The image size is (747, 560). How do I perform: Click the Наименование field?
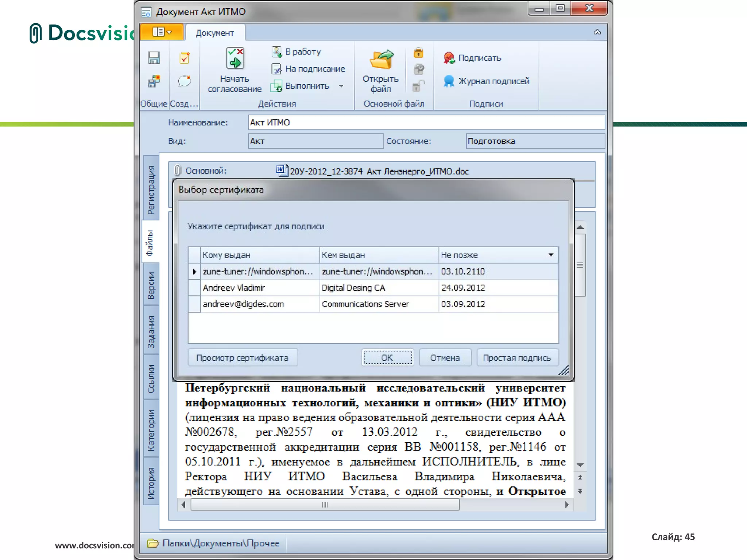click(x=426, y=122)
